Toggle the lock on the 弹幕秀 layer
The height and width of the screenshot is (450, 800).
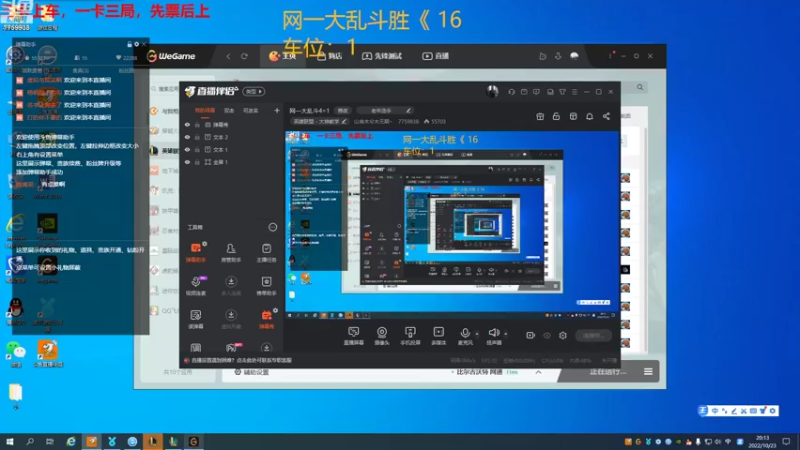pos(197,124)
